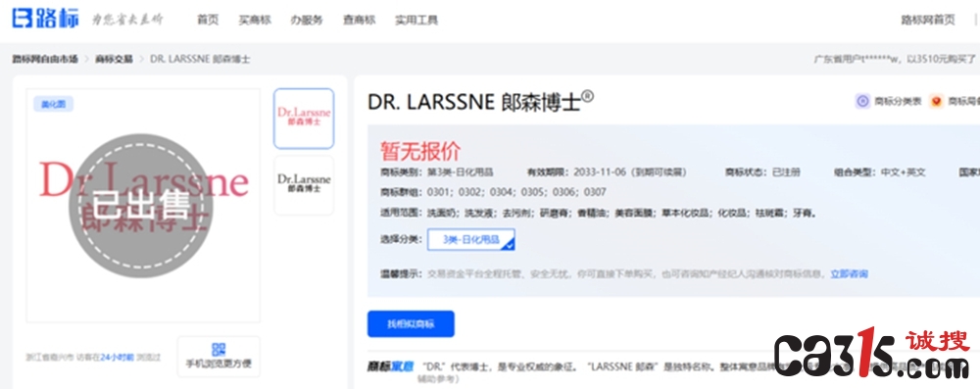Click the registered ® symbol beside title
The height and width of the screenshot is (389, 980).
[587, 96]
